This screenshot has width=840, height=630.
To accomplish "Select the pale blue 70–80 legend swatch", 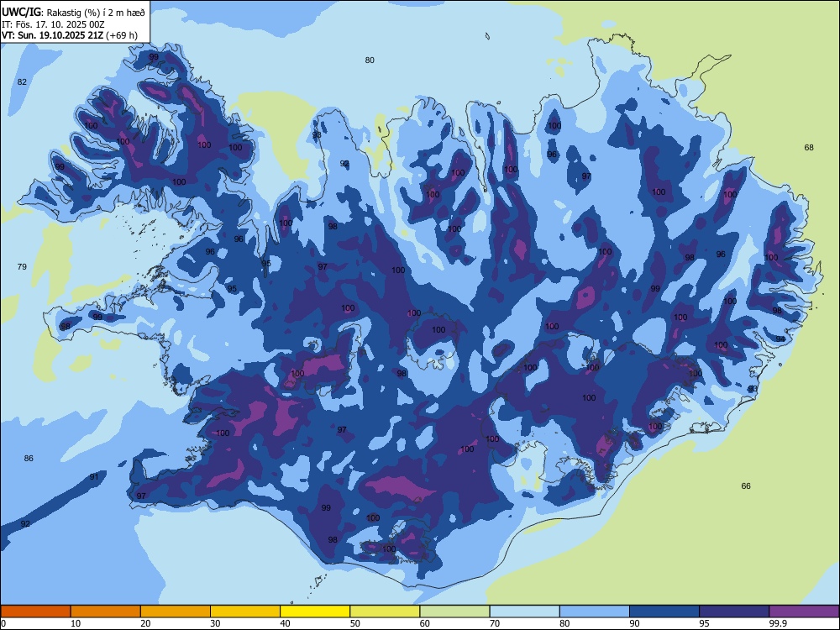I will 524,612.
